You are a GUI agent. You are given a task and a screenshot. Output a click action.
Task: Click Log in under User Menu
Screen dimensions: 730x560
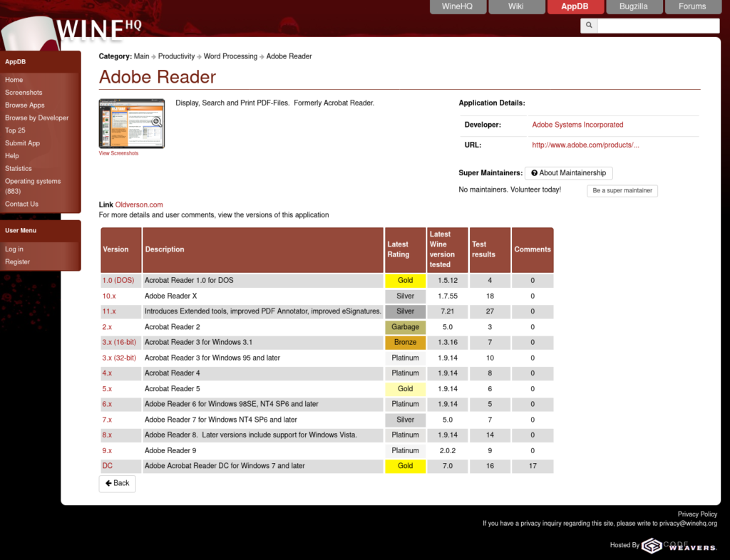[x=14, y=249]
